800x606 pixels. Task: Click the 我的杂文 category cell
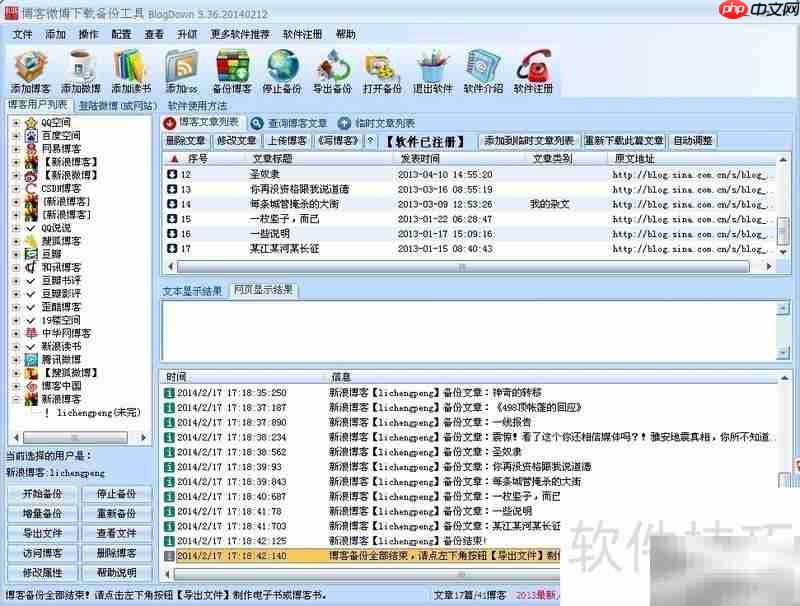pos(549,204)
